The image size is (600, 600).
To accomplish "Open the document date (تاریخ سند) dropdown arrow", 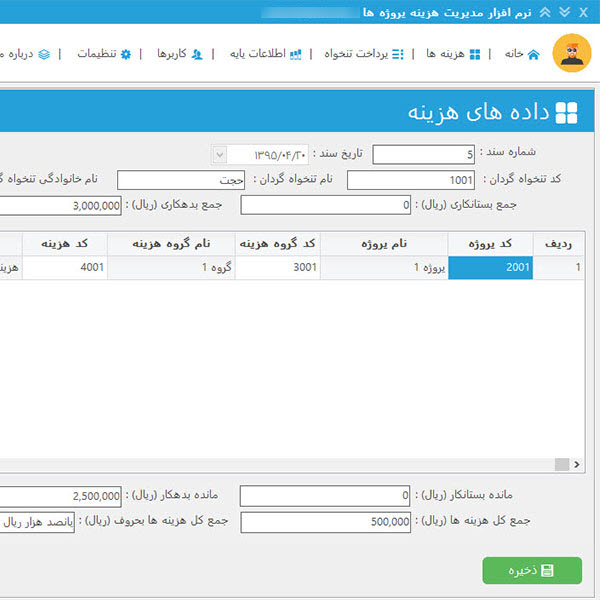I will (219, 155).
